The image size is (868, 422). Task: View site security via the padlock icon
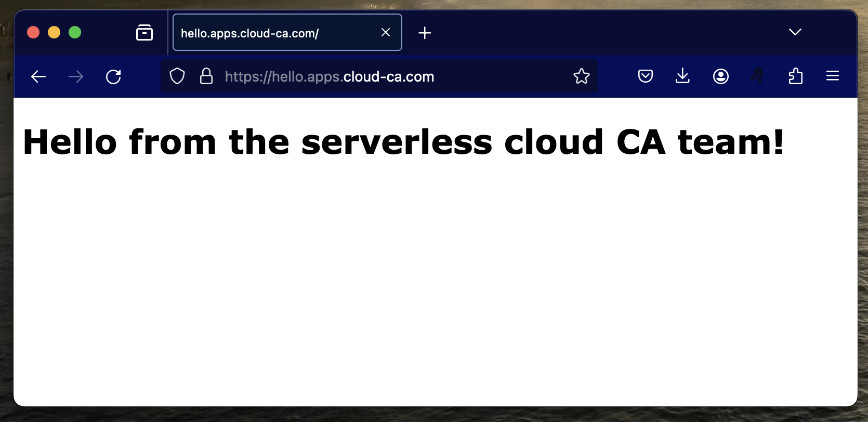[206, 76]
